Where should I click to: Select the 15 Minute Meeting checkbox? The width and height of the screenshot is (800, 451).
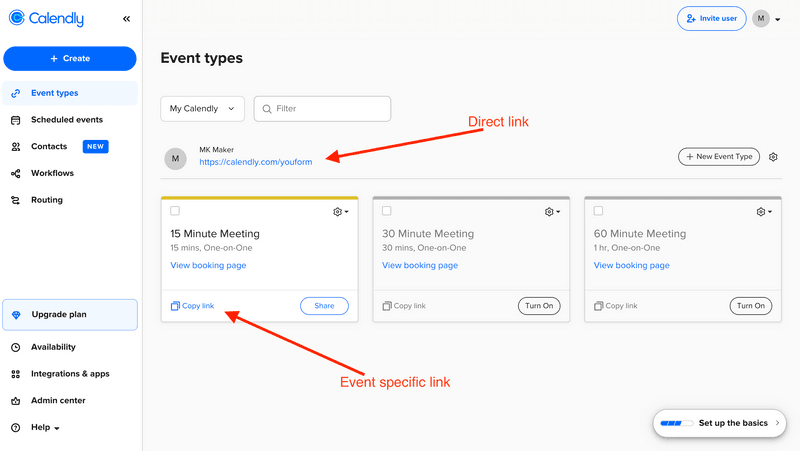click(175, 211)
